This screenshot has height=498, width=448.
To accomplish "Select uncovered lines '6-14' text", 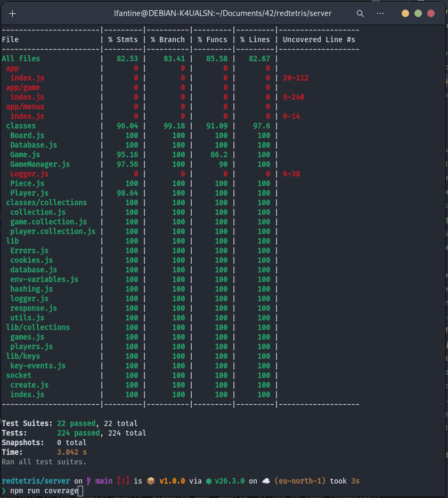I will pyautogui.click(x=291, y=116).
